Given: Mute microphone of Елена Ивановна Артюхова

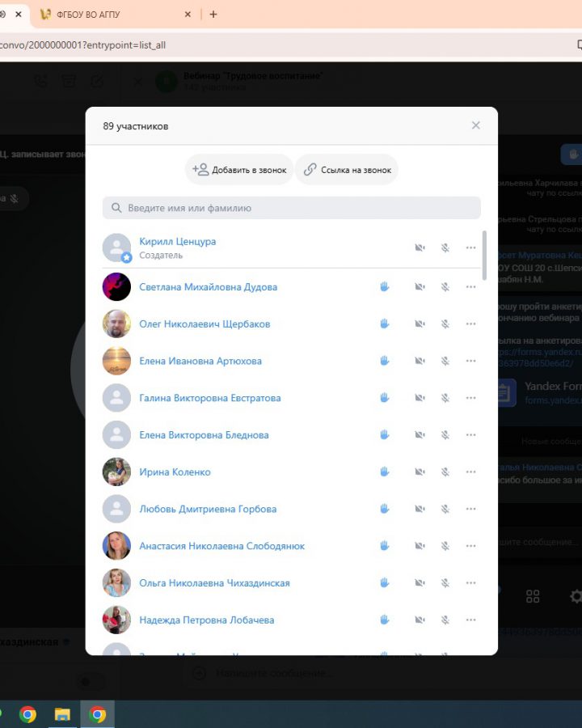Looking at the screenshot, I should click(445, 361).
